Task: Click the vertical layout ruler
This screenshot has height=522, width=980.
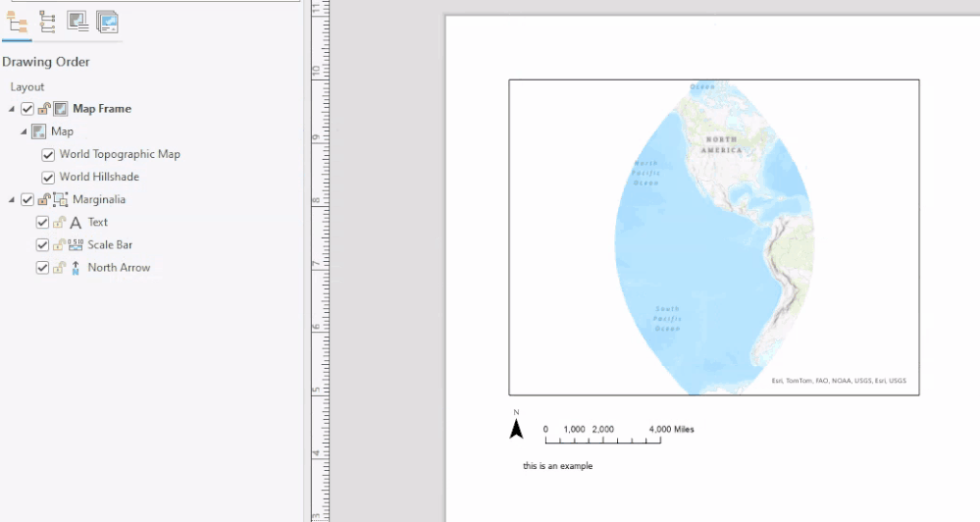Action: coord(321,261)
